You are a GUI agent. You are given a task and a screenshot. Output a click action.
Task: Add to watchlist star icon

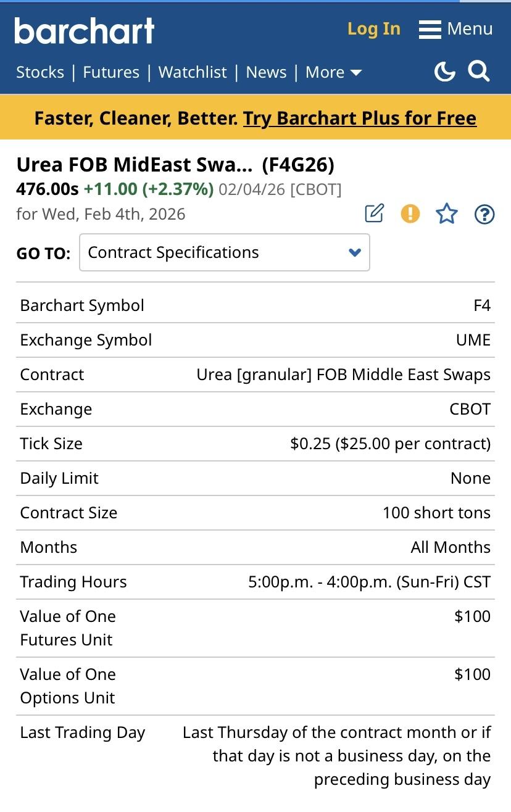point(447,214)
